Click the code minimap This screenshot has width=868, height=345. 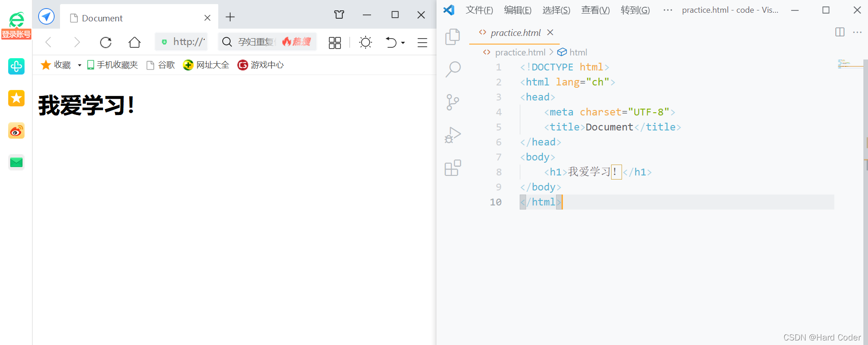[x=849, y=64]
